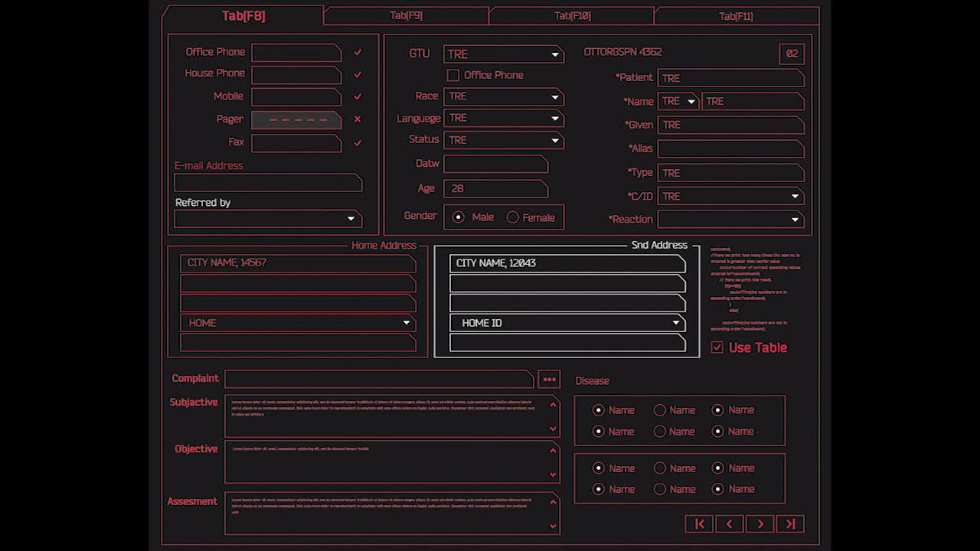Click the Fax input field
Viewport: 980px width, 551px height.
pyautogui.click(x=296, y=142)
